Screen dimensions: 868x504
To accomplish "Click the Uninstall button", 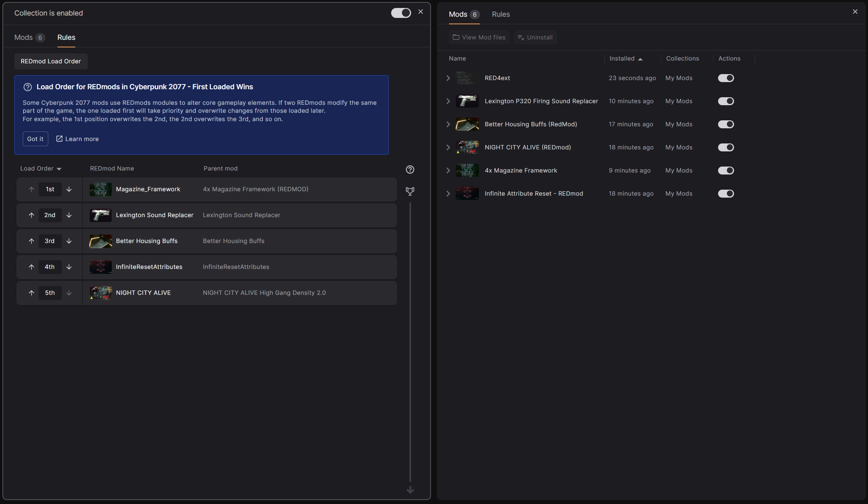I will point(535,37).
